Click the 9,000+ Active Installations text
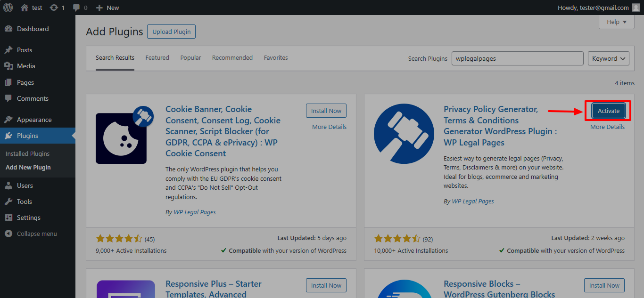The height and width of the screenshot is (298, 644). click(131, 250)
